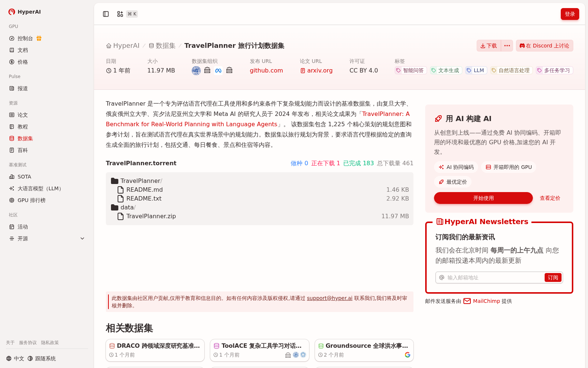Toggle the 跟随系统 theme selector
Screen dimensions: 588x368
[x=42, y=358]
